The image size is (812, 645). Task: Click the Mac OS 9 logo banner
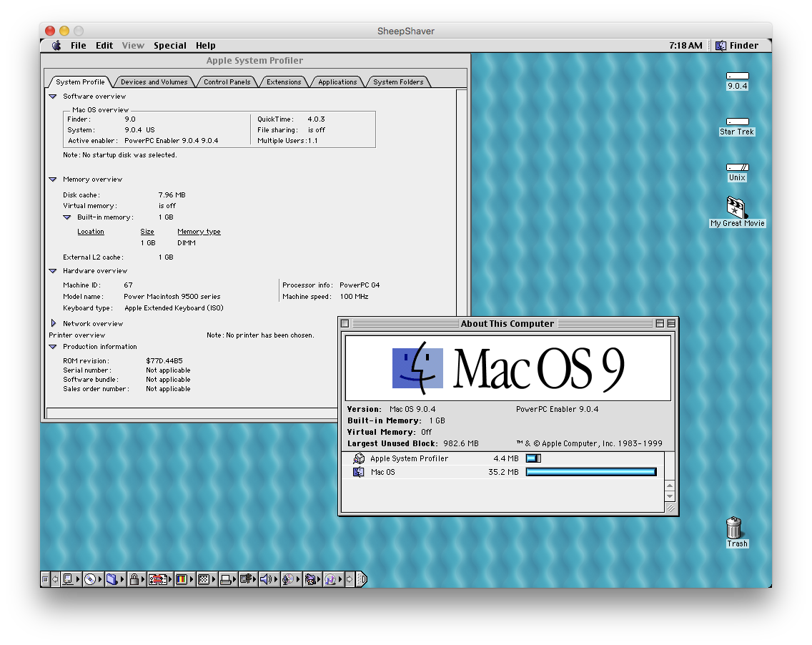pos(508,368)
